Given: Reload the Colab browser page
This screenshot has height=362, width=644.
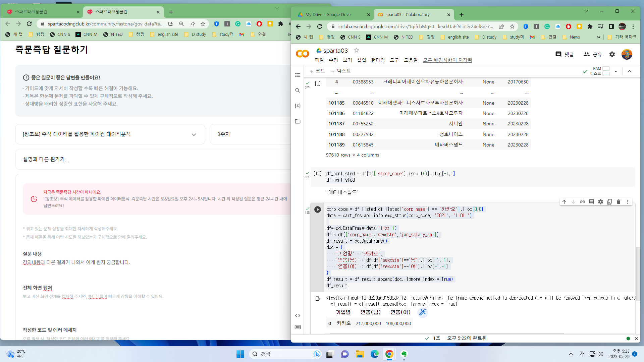Looking at the screenshot, I should coord(320,26).
